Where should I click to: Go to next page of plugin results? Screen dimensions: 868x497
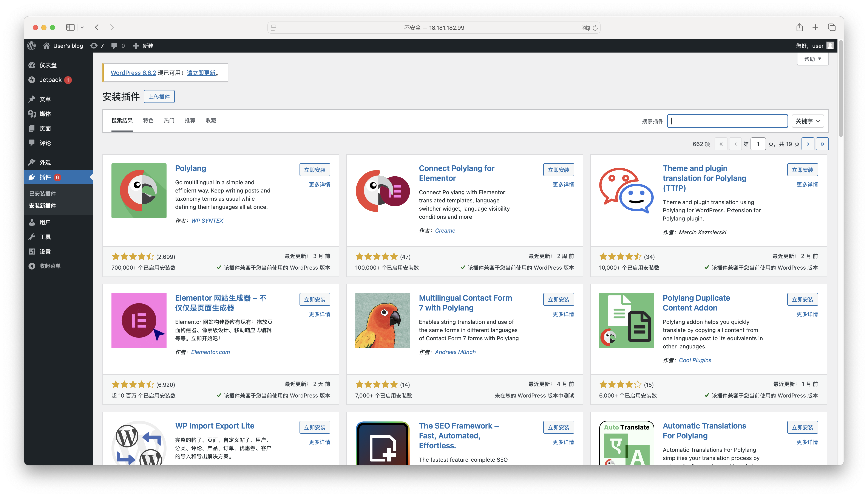808,144
